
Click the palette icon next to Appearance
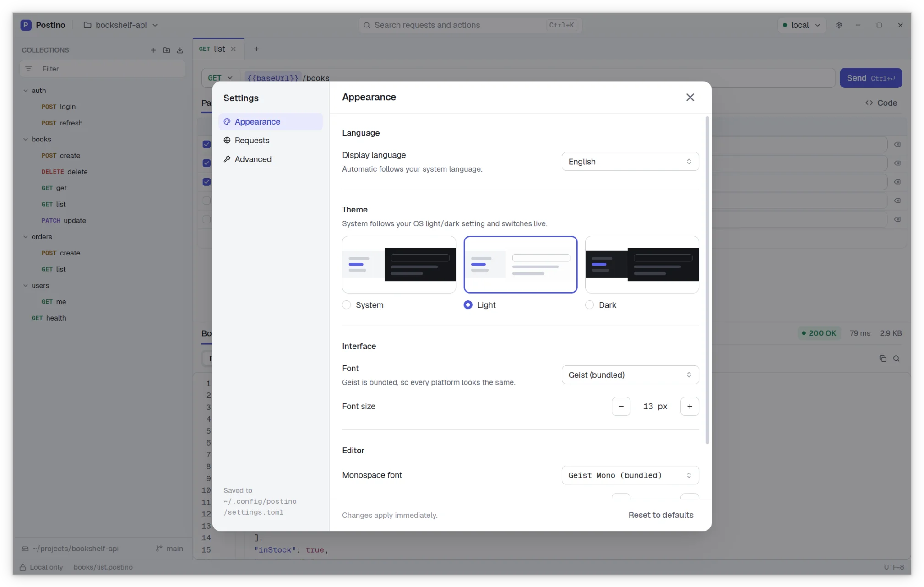coord(227,121)
